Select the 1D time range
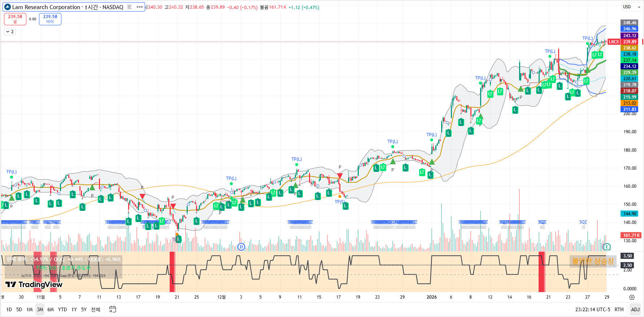 point(9,309)
